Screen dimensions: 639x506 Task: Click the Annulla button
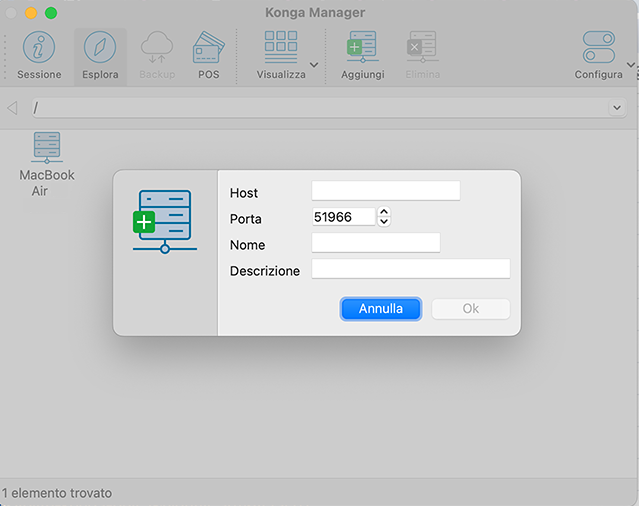[x=380, y=309]
